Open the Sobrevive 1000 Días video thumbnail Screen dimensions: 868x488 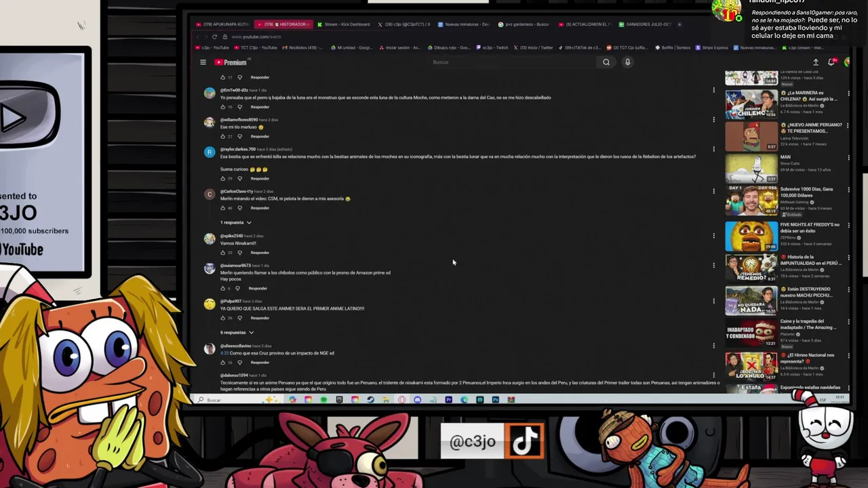pyautogui.click(x=751, y=201)
